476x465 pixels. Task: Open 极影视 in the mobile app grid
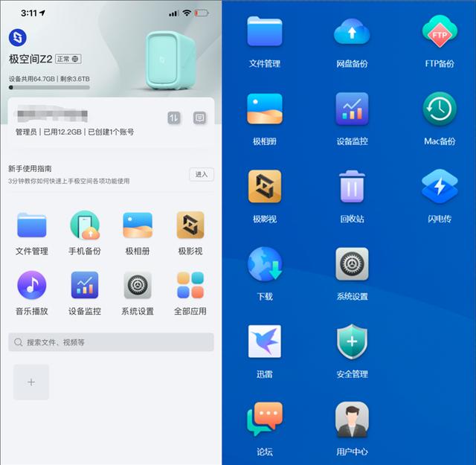(x=190, y=225)
